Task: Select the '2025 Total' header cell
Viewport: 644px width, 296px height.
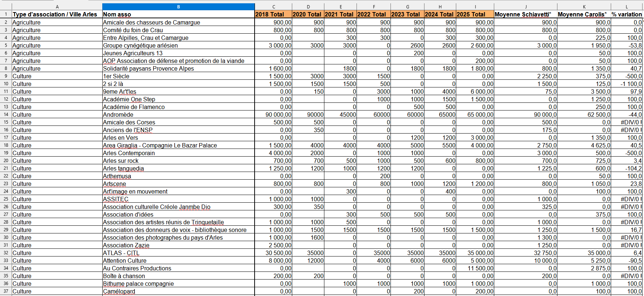Action: tap(475, 14)
